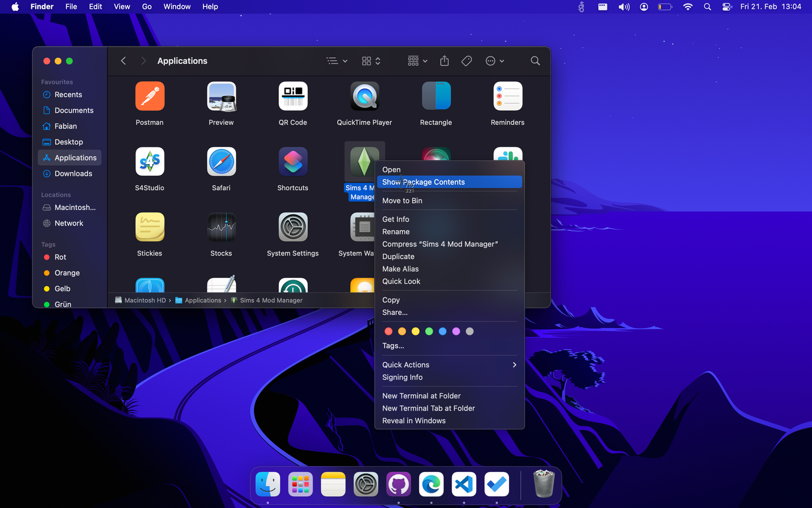The height and width of the screenshot is (508, 812).
Task: Choose Duplicate in the context menu
Action: (449, 257)
